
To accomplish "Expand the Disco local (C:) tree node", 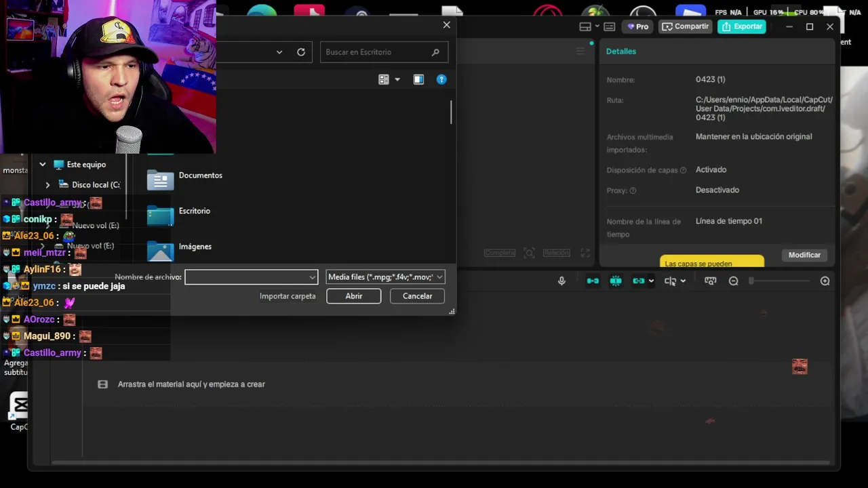I will 47,184.
